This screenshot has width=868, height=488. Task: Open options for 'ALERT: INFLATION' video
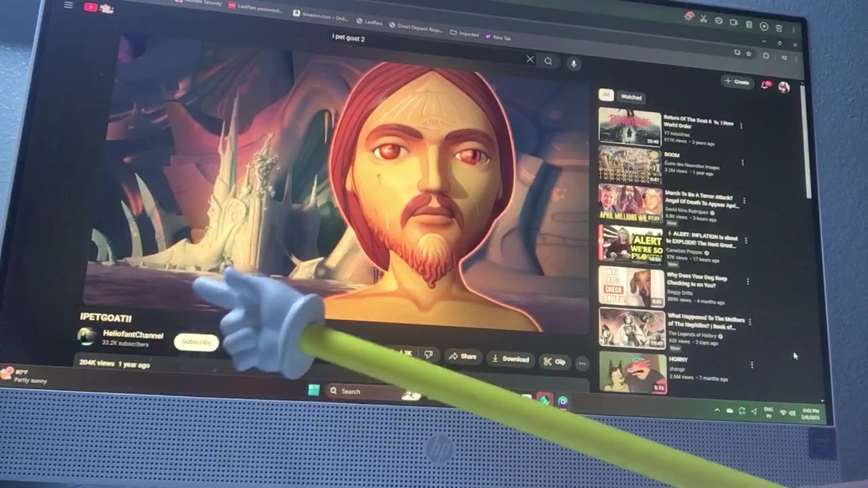click(x=746, y=241)
